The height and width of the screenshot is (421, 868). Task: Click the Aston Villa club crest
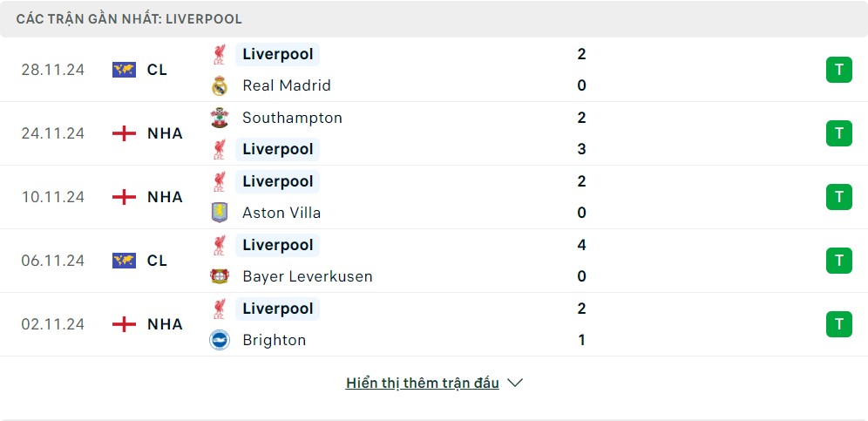tap(219, 213)
